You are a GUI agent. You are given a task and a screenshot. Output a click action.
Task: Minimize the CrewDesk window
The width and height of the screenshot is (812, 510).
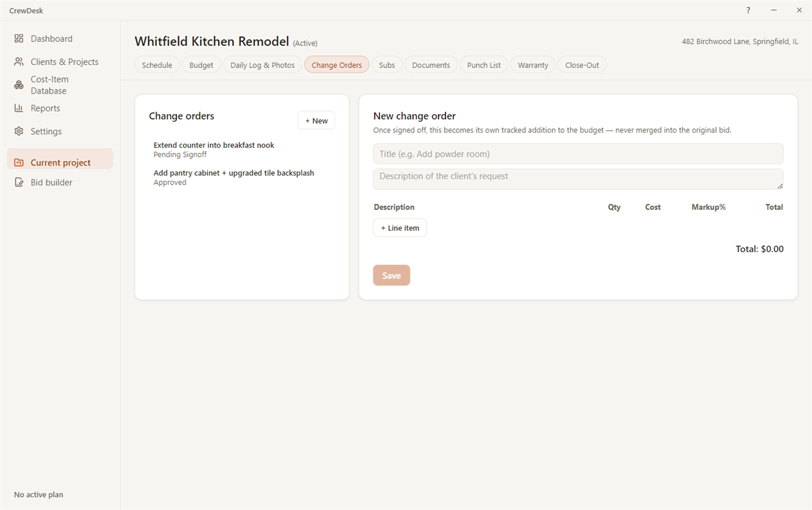(774, 10)
